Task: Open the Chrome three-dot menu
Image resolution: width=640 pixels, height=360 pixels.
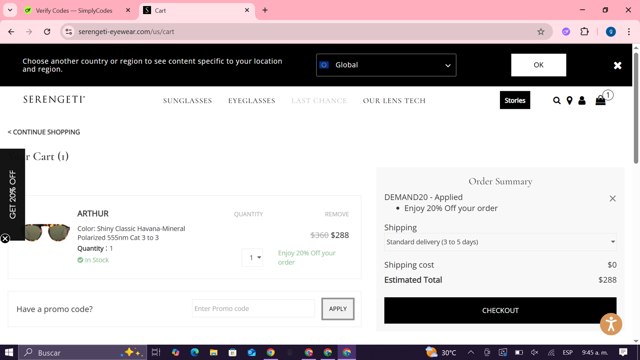Action: coord(629,31)
